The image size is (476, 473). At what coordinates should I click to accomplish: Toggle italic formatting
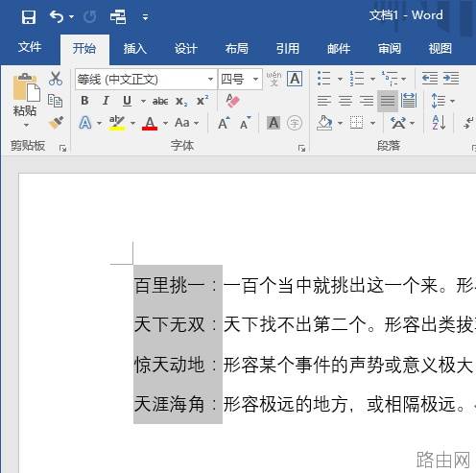106,101
